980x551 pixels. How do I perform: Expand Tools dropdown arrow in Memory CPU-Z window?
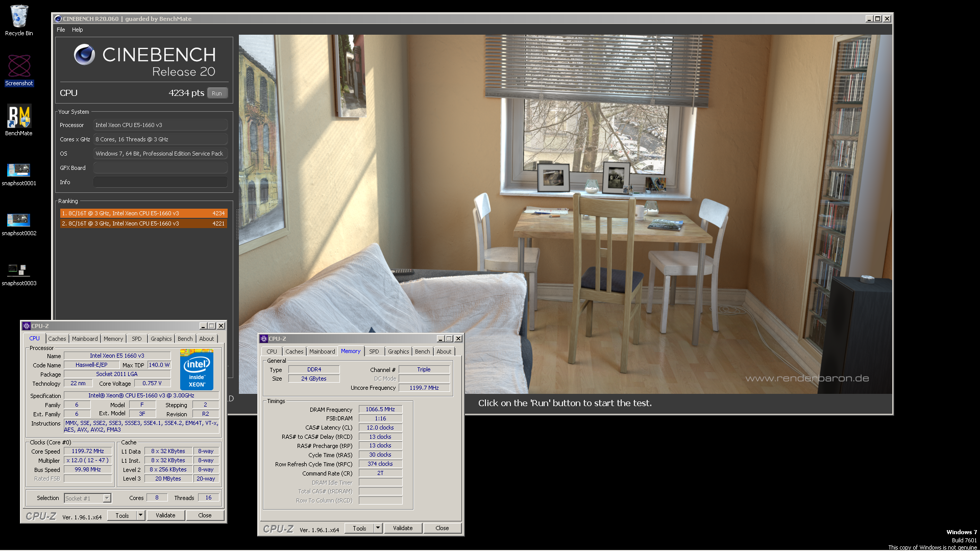tap(378, 529)
